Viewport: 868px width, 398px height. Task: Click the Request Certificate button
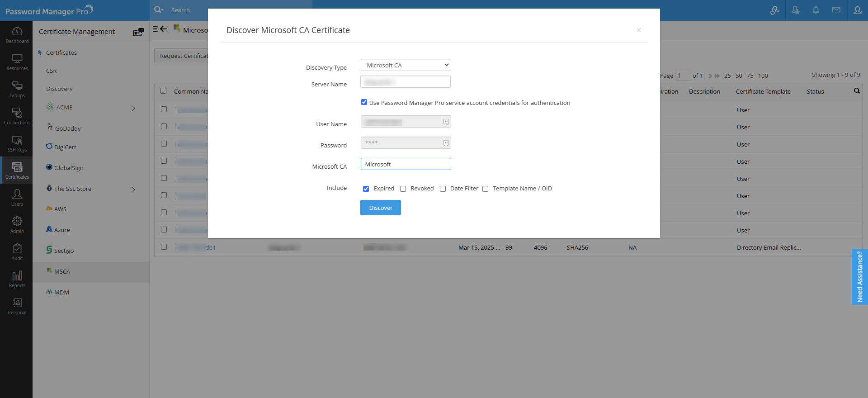pos(181,56)
